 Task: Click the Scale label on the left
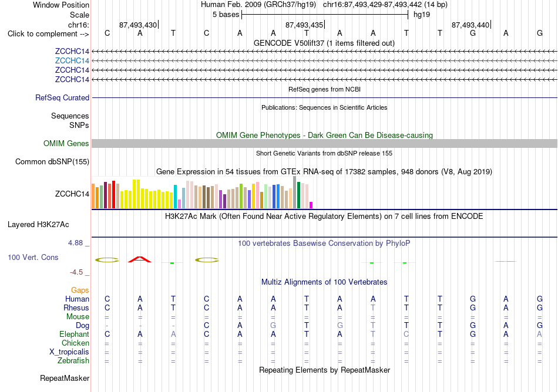tap(80, 15)
